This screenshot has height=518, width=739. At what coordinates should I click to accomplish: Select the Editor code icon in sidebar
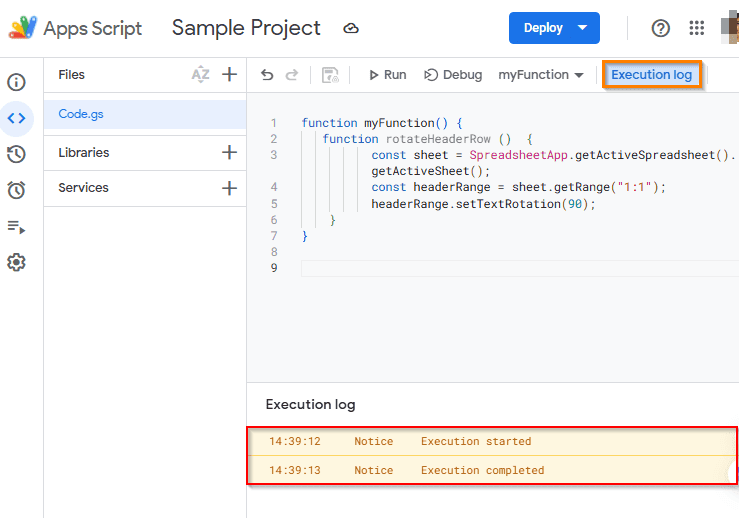point(16,118)
